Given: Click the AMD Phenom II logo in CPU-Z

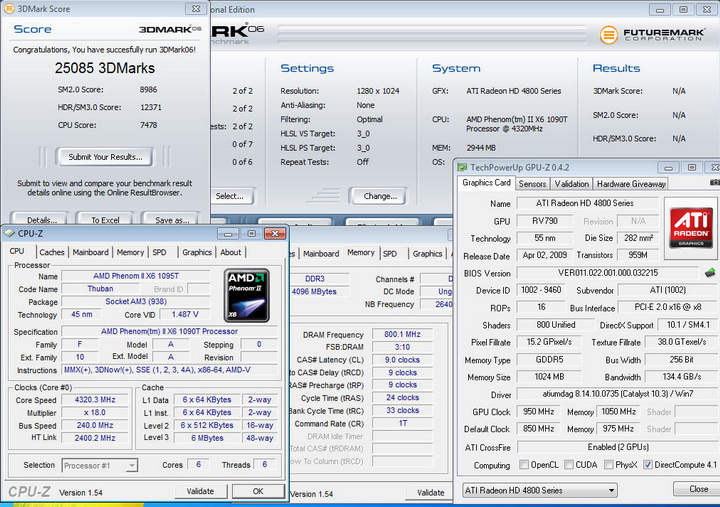Looking at the screenshot, I should (x=247, y=295).
